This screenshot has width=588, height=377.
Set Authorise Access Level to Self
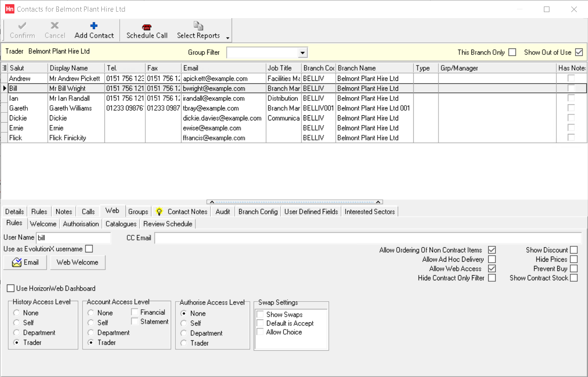pyautogui.click(x=184, y=323)
